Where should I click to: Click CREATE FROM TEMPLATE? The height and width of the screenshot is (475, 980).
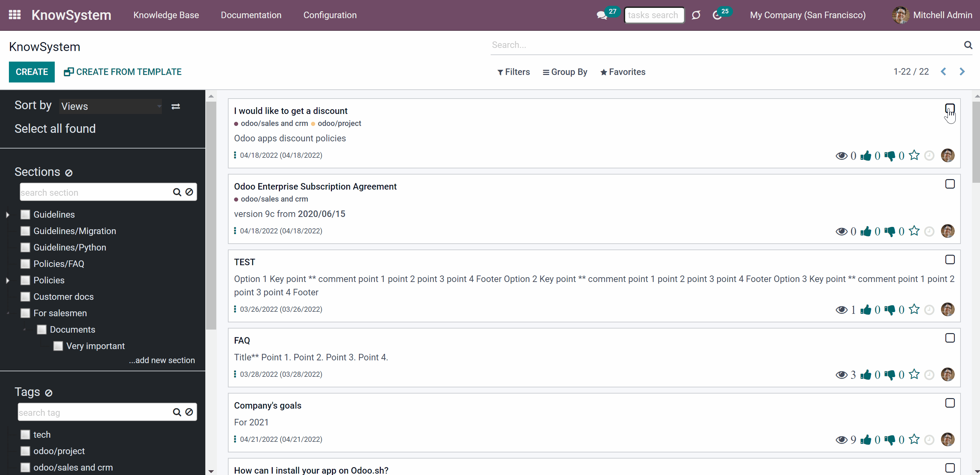(x=122, y=72)
